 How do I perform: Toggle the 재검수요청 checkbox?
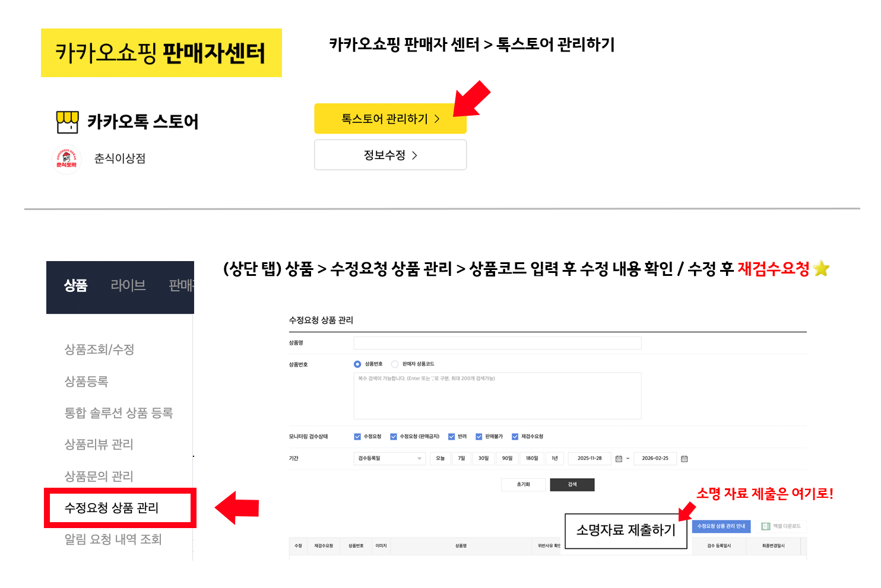tap(515, 437)
